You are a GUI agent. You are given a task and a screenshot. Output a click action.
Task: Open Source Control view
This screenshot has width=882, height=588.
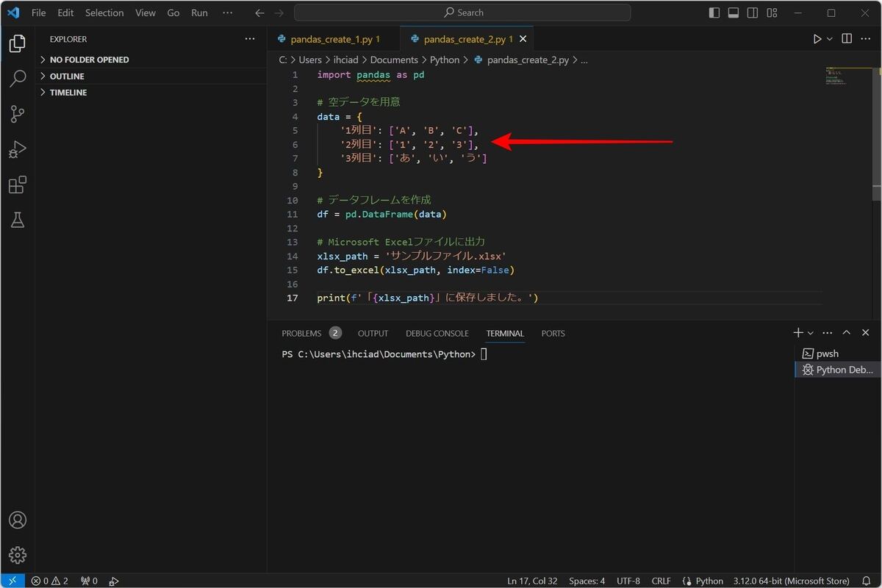18,114
